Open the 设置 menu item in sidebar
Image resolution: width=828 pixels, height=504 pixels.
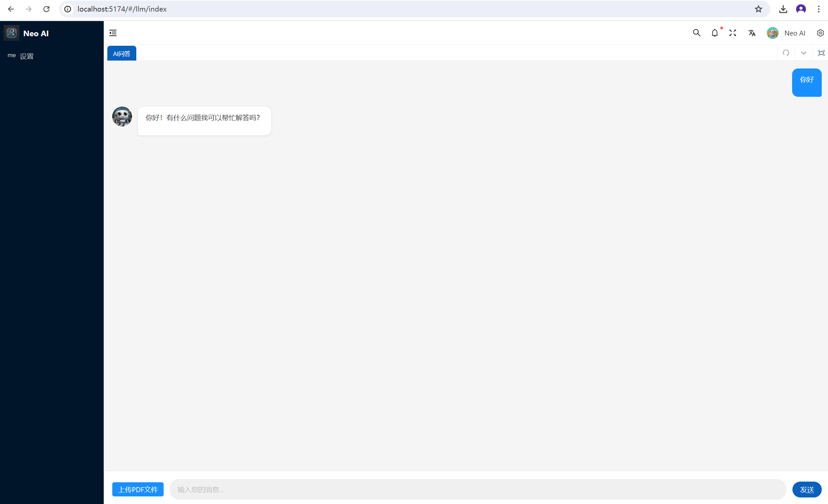(52, 56)
